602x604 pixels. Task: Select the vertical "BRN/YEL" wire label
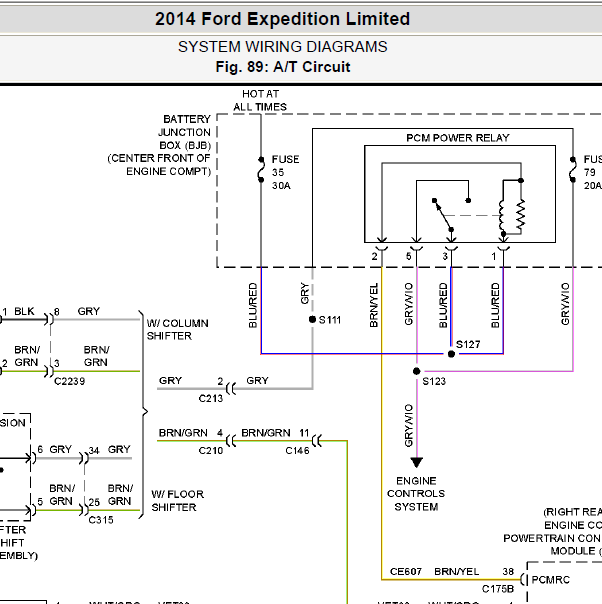click(374, 305)
